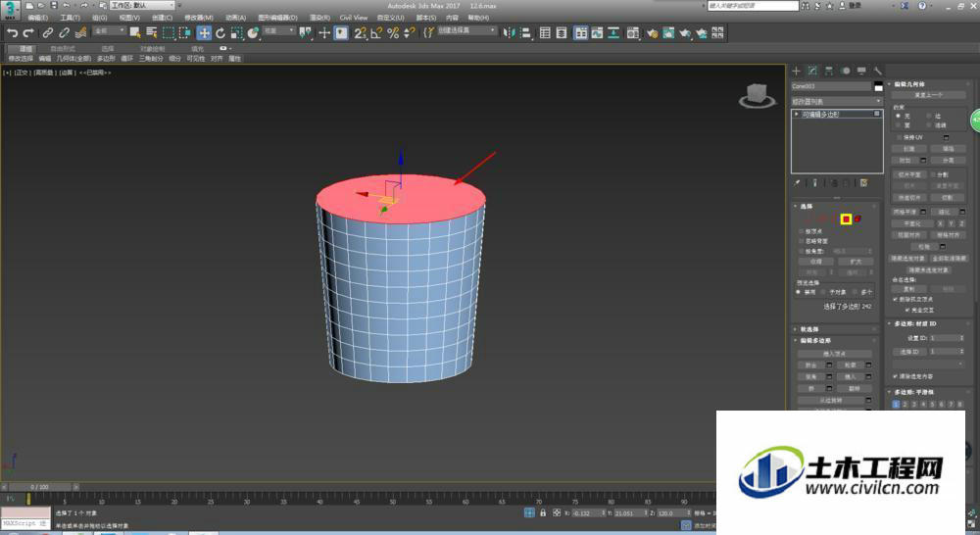
Task: Activate the Select and Move tool
Action: point(204,33)
